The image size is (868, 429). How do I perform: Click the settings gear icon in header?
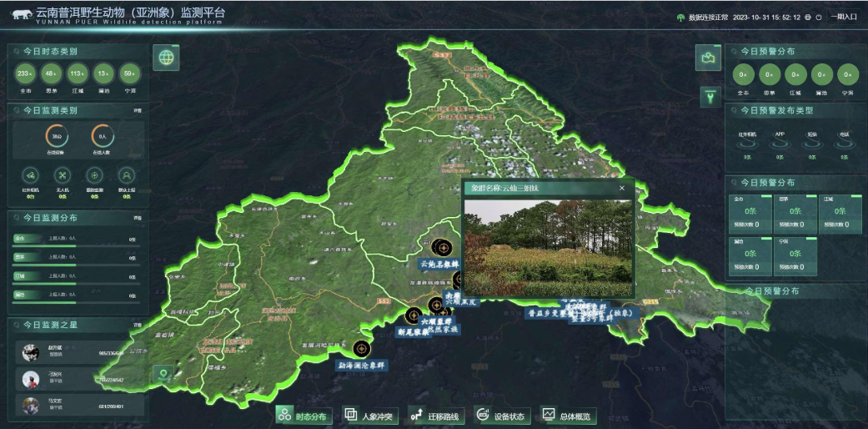coord(808,17)
